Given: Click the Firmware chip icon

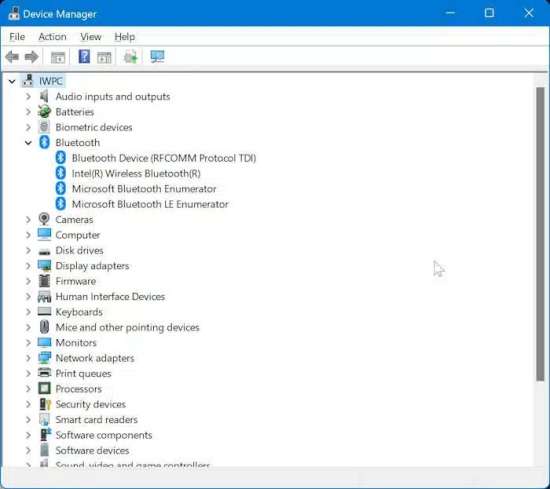Looking at the screenshot, I should click(x=44, y=281).
